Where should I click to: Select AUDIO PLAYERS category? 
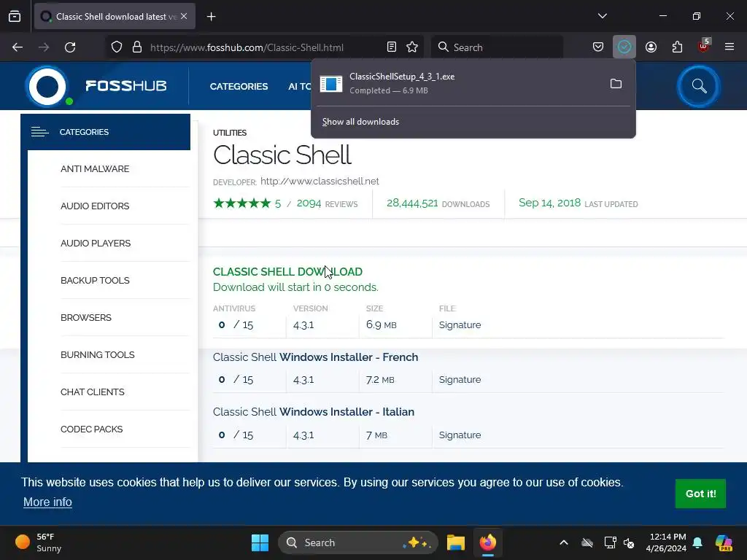[96, 244]
